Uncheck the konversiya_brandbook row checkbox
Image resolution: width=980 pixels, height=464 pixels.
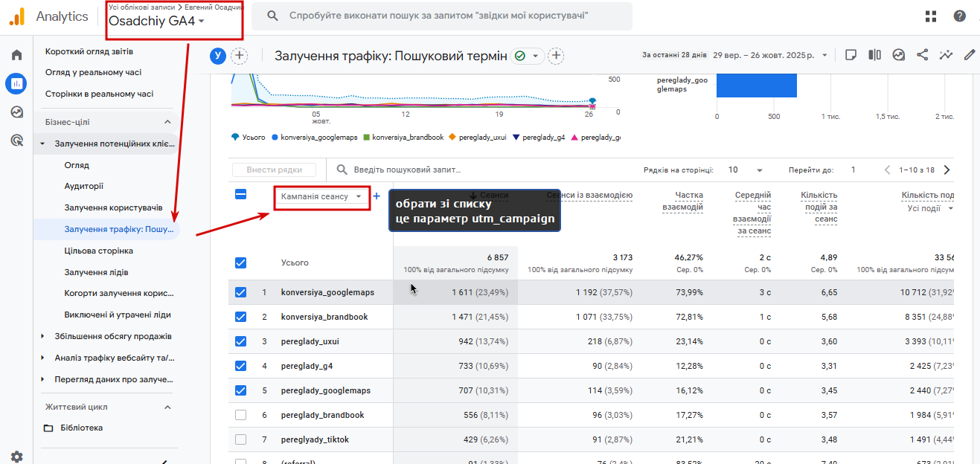click(240, 317)
